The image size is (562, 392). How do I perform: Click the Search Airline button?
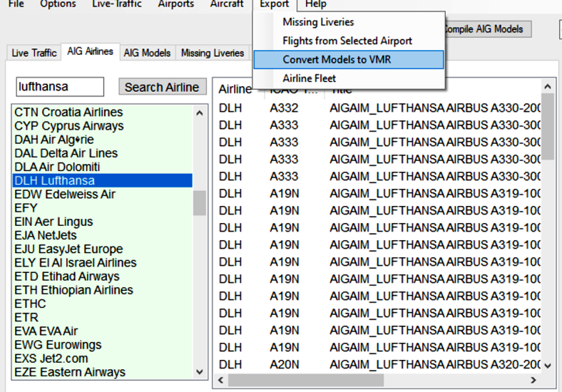pyautogui.click(x=163, y=87)
